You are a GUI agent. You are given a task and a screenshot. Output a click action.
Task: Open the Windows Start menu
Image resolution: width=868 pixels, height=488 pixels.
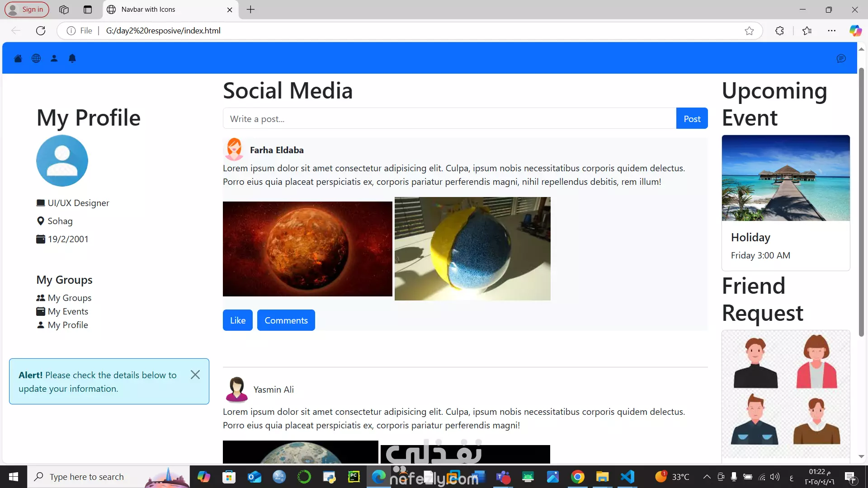click(x=14, y=477)
